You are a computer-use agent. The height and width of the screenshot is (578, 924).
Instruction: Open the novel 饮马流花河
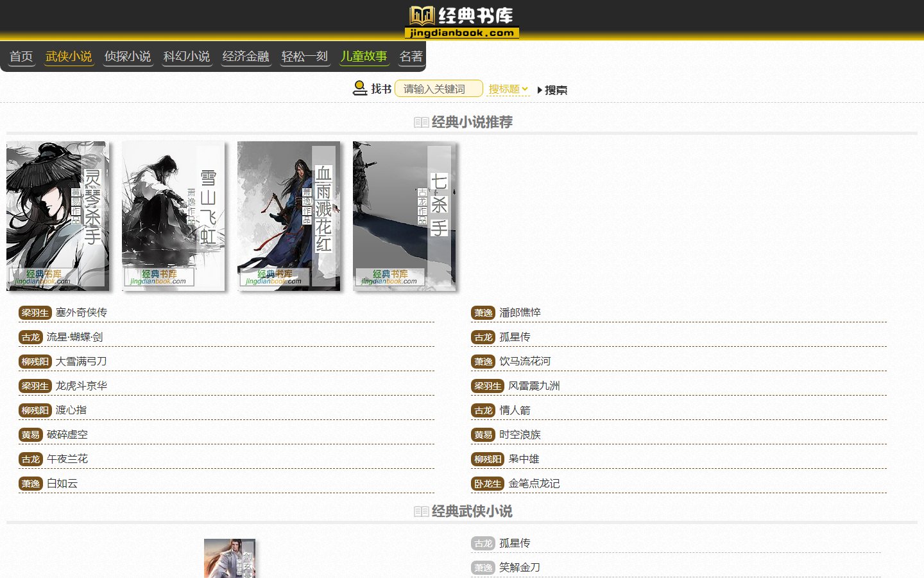[x=526, y=361]
